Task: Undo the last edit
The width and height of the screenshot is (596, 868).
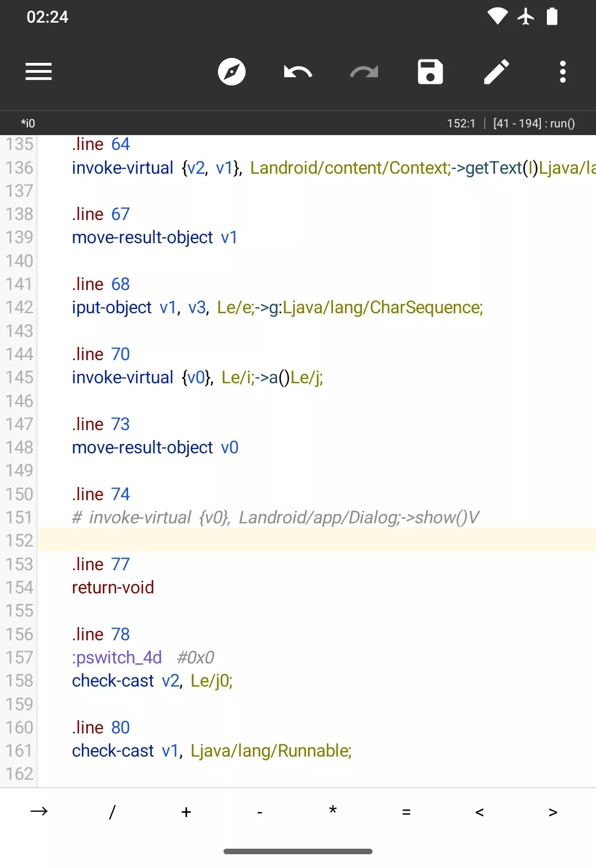Action: pos(298,72)
